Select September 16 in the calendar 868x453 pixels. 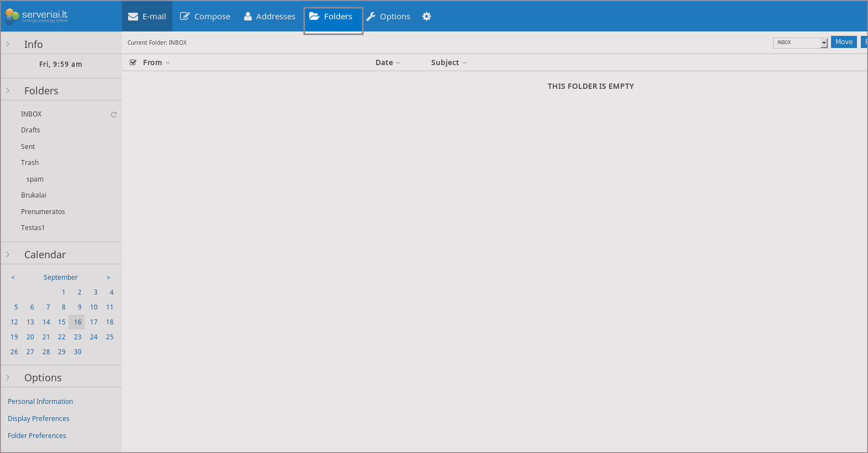pos(77,322)
